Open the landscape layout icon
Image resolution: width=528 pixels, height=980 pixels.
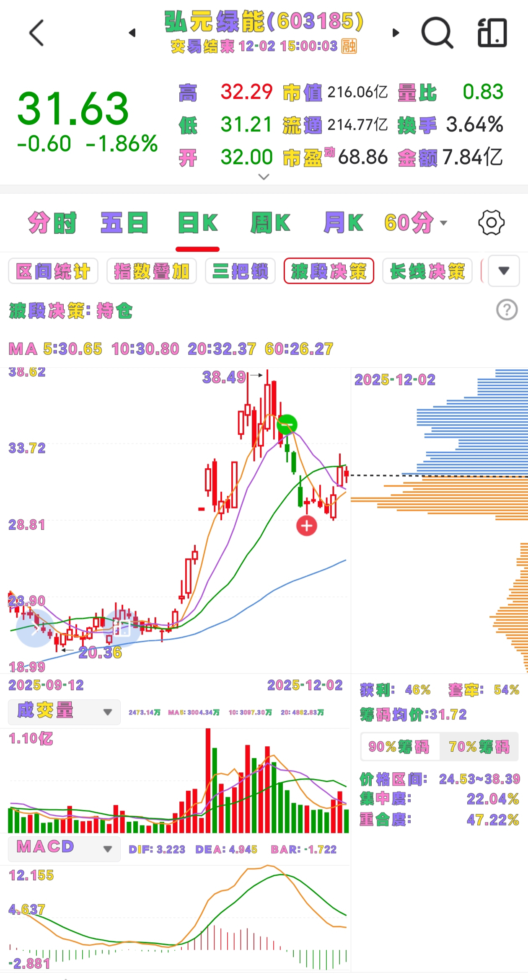coord(492,33)
